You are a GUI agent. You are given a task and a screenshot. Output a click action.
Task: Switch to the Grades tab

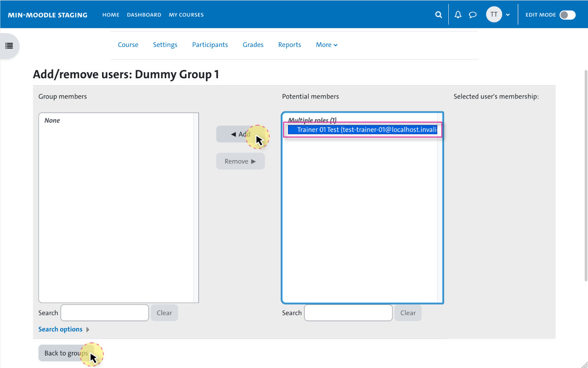253,45
